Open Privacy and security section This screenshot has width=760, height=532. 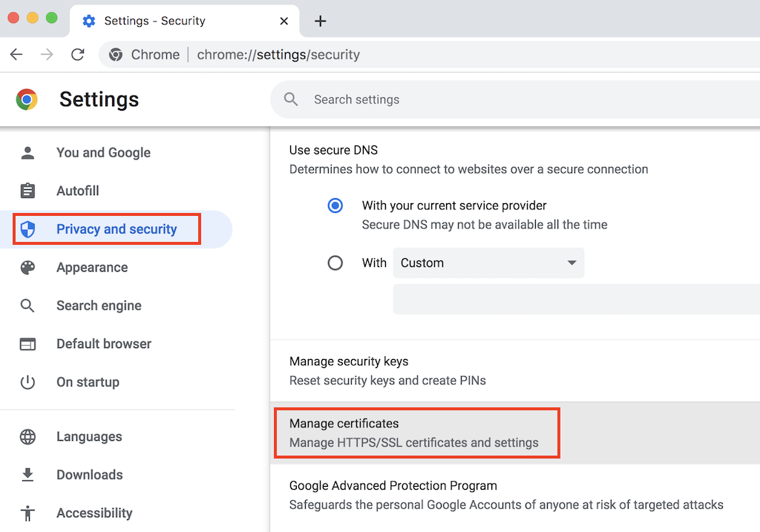point(117,229)
